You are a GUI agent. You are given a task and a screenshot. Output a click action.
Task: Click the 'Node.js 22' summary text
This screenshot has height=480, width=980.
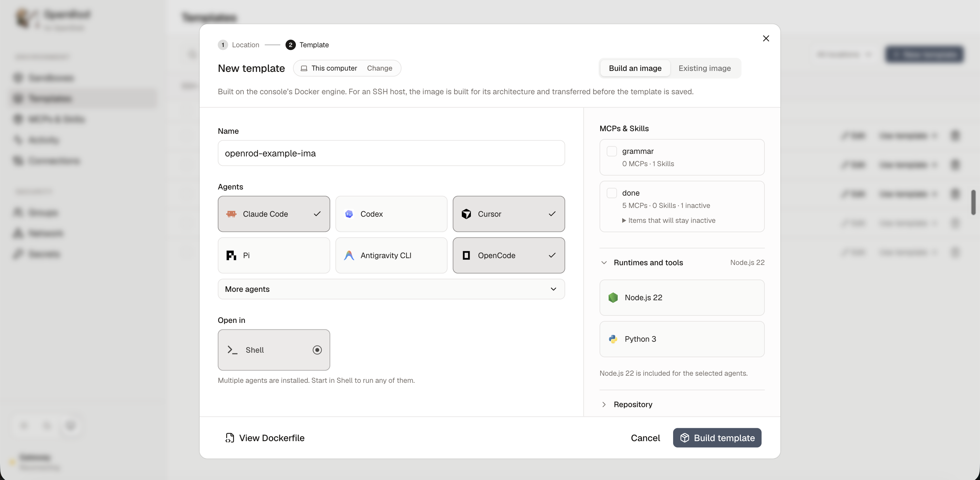pyautogui.click(x=747, y=262)
